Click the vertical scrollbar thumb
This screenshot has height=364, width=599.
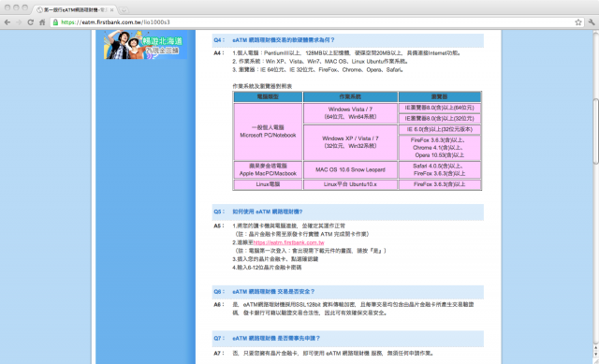(595, 131)
